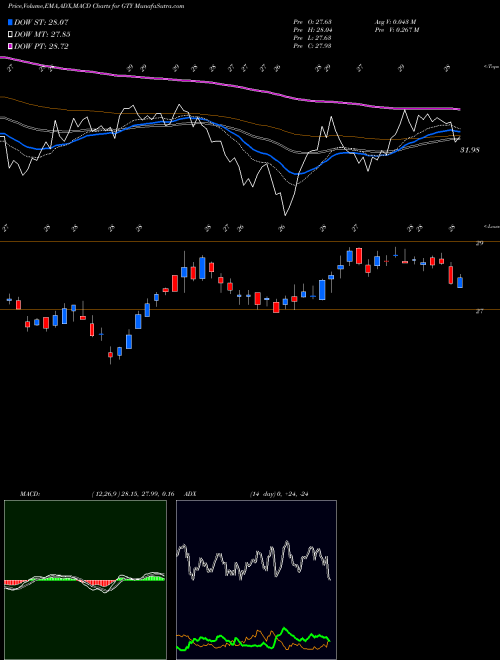Click the '<Lows' marker label

(x=491, y=226)
